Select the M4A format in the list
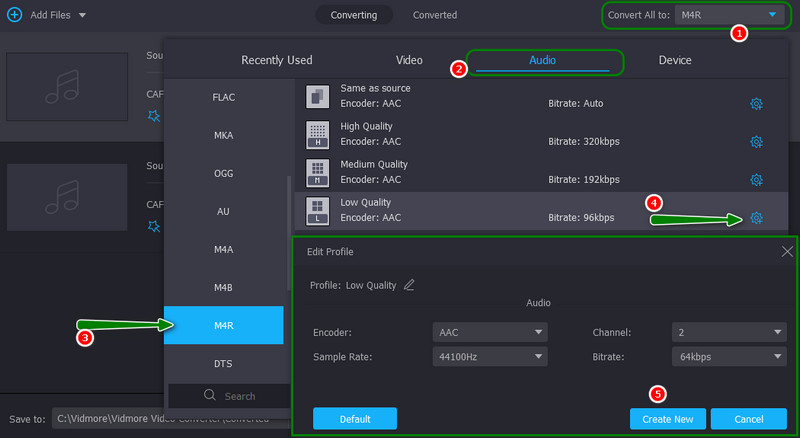The image size is (800, 438). click(223, 250)
